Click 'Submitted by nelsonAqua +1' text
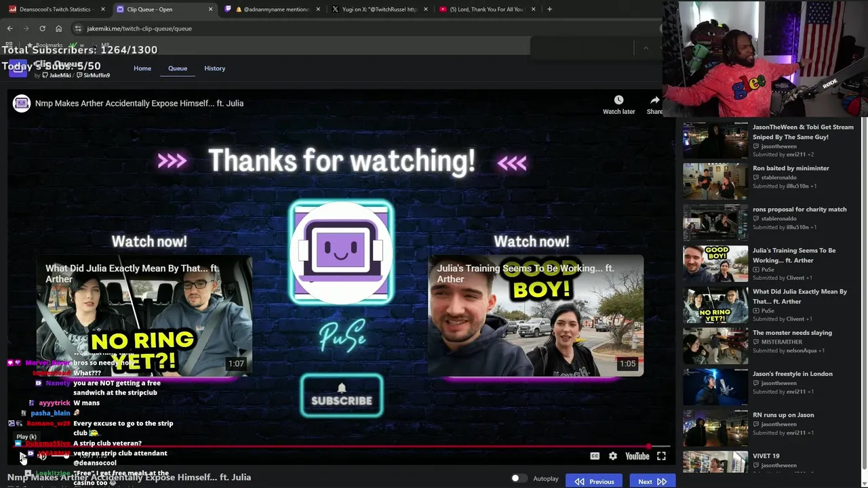The height and width of the screenshot is (488, 868). pos(789,351)
